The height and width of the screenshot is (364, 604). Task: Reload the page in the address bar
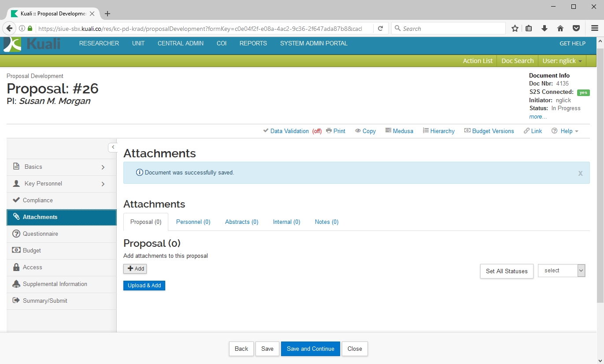(380, 29)
